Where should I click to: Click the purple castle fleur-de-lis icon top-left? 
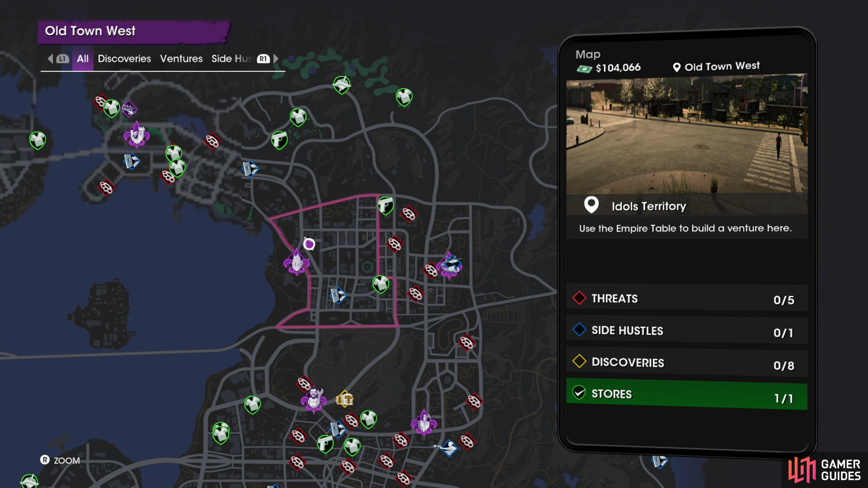click(x=137, y=135)
